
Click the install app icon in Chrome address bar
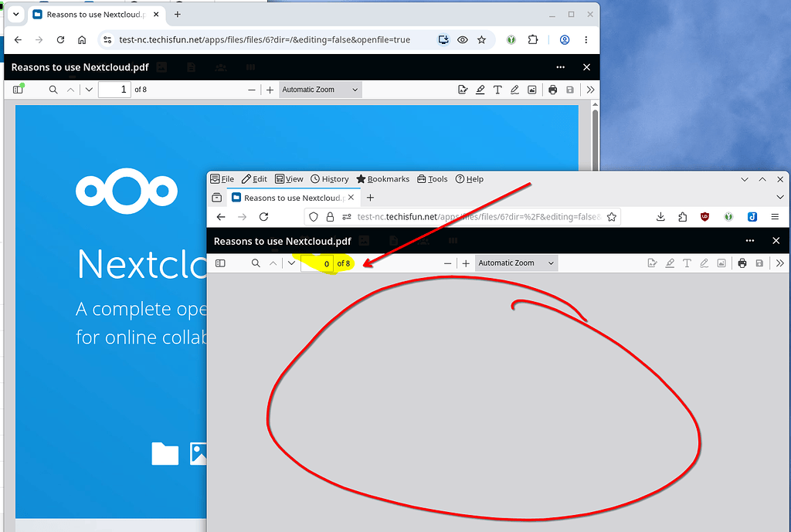(x=443, y=40)
